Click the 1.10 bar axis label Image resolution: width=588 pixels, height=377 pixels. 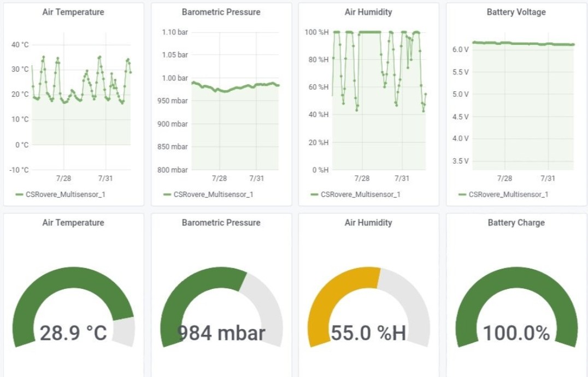pyautogui.click(x=175, y=32)
